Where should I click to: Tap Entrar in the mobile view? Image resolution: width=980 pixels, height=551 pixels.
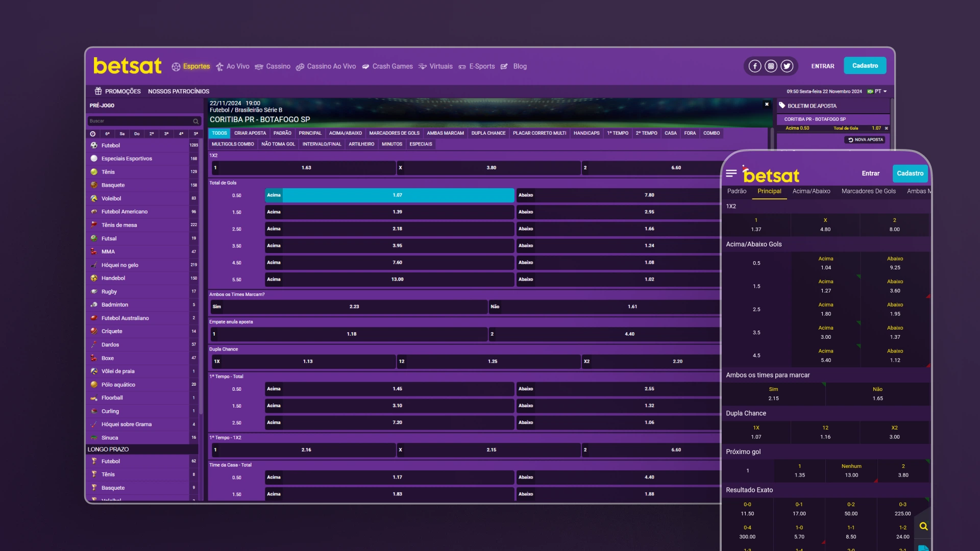[x=870, y=173]
